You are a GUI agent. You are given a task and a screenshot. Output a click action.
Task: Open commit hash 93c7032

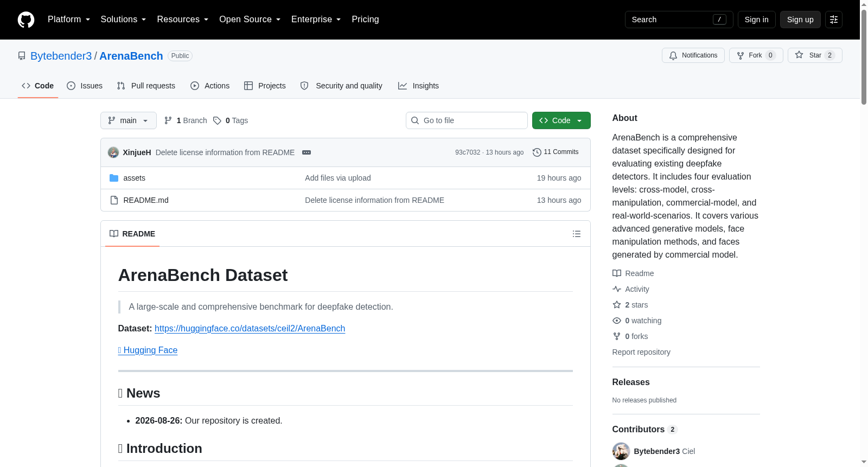(x=468, y=152)
